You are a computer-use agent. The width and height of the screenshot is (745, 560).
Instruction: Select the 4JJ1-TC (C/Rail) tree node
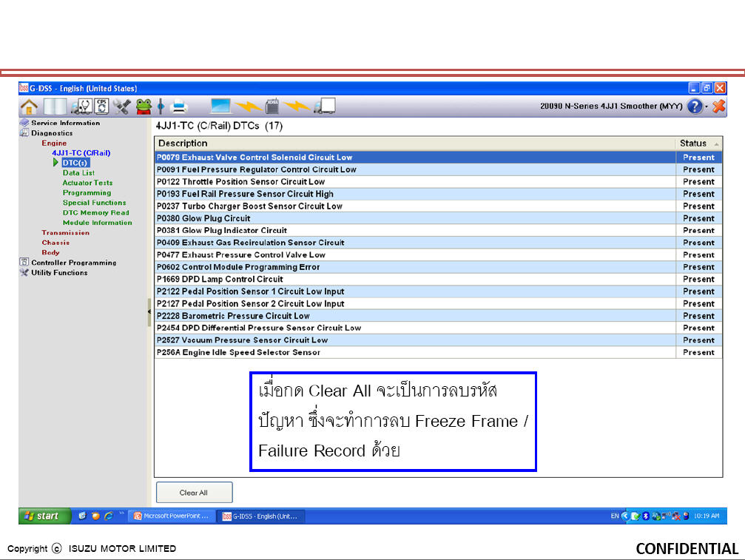coord(81,153)
